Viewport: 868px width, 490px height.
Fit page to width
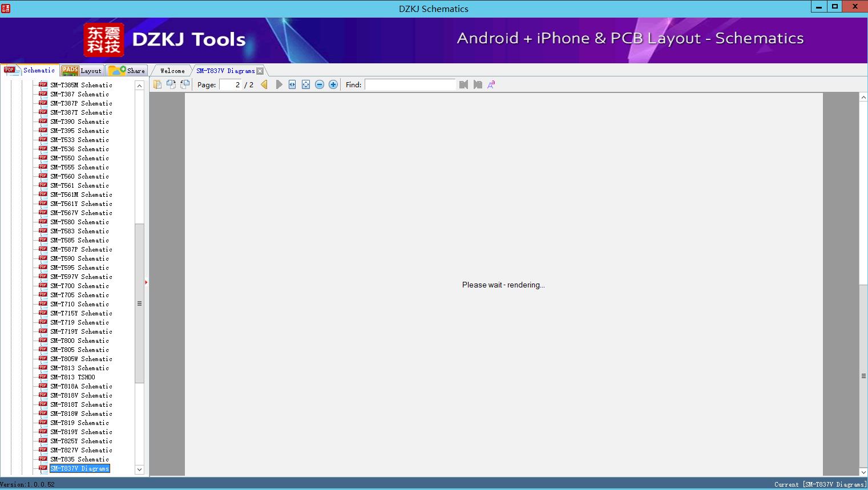point(292,84)
